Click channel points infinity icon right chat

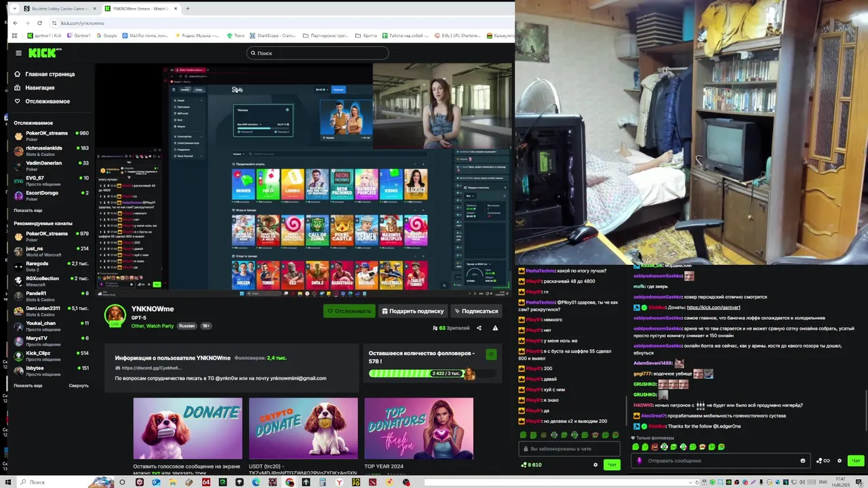[x=823, y=461]
